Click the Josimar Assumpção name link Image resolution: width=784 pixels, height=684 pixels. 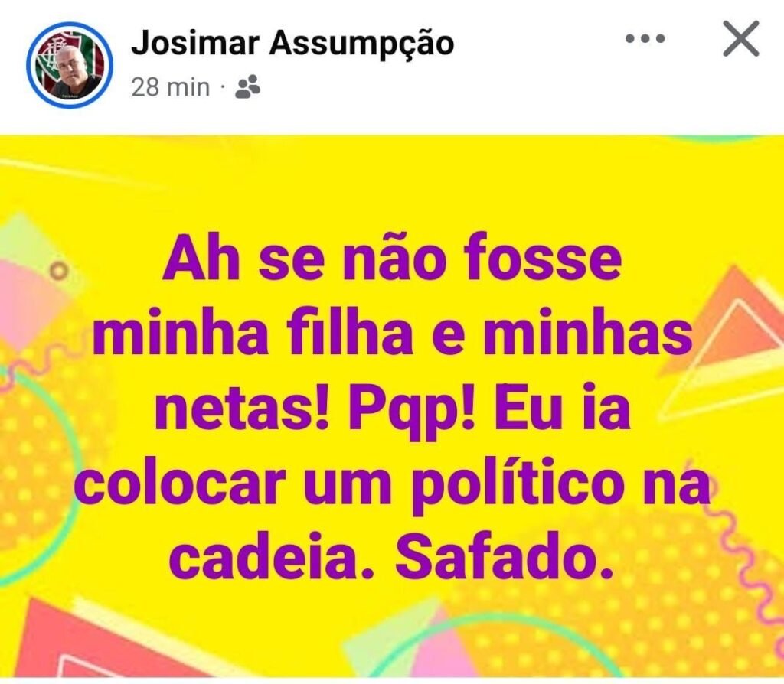292,43
